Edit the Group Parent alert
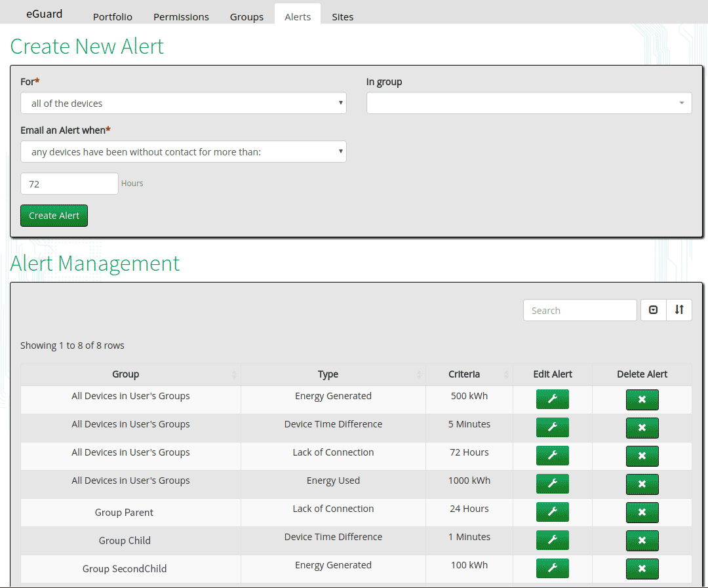708x588 pixels. (x=552, y=512)
